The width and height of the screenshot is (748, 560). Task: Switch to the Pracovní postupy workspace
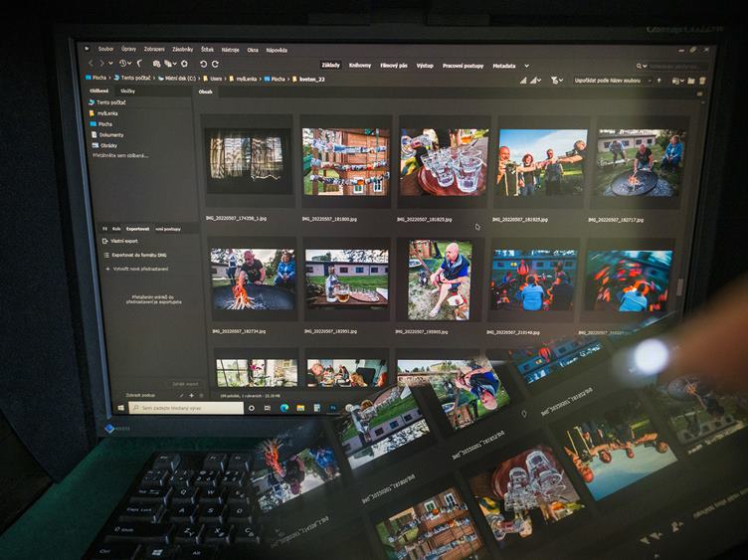point(463,66)
